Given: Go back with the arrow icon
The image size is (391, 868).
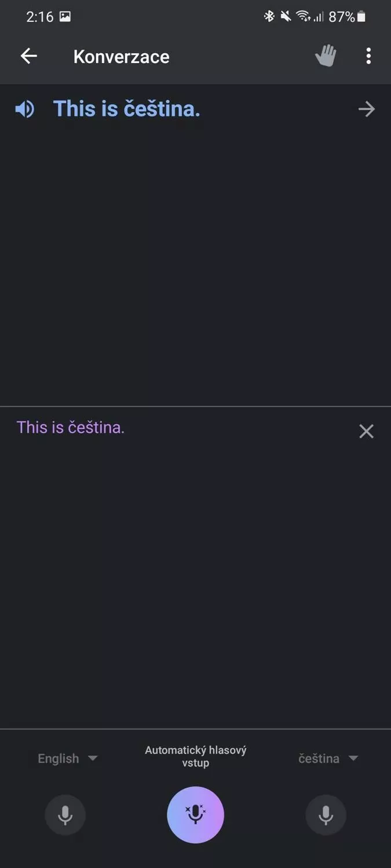Looking at the screenshot, I should pos(28,56).
